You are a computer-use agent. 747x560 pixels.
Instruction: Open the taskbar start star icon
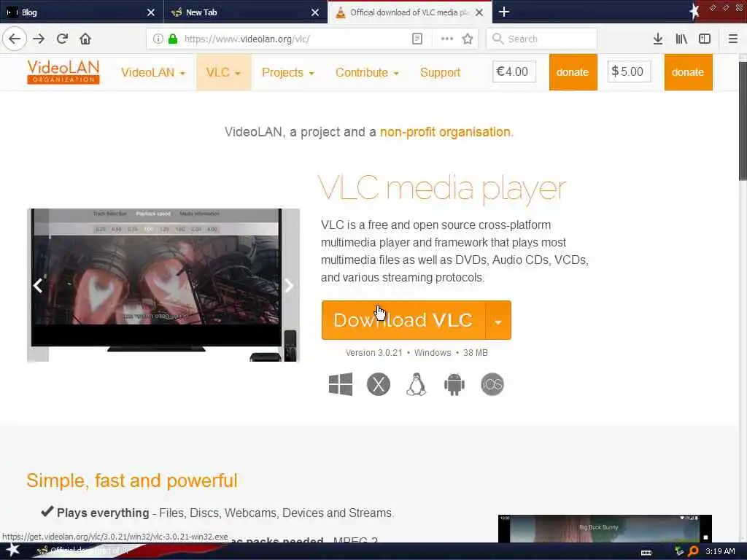(x=12, y=551)
